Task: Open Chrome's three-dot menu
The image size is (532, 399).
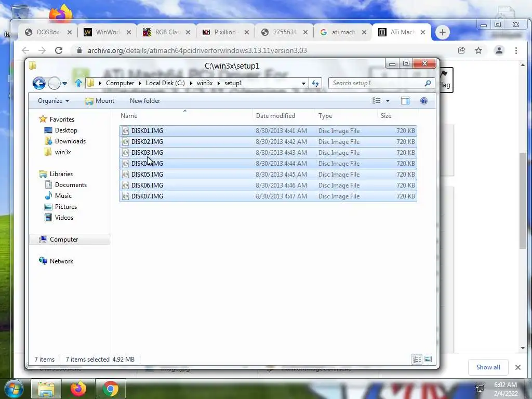Action: click(516, 50)
